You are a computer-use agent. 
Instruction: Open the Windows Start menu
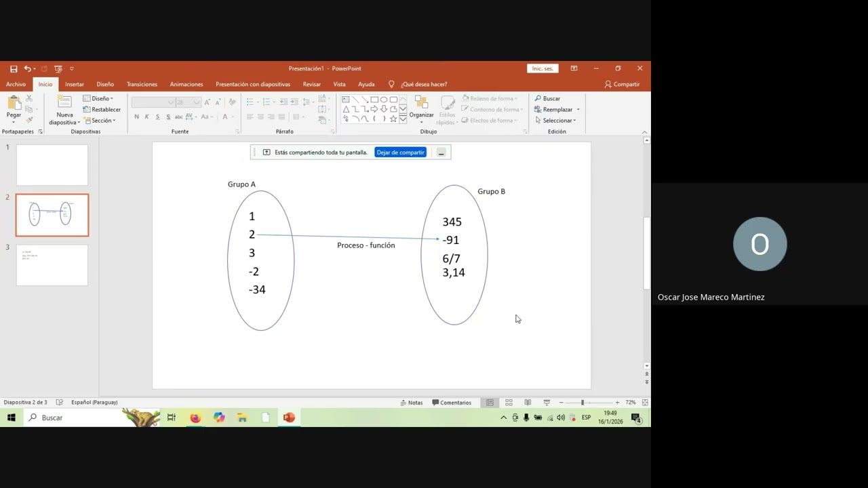coord(12,418)
